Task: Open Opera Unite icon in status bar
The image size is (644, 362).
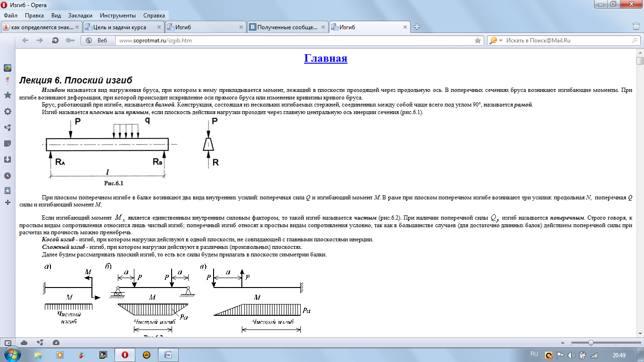Action: coord(40,343)
